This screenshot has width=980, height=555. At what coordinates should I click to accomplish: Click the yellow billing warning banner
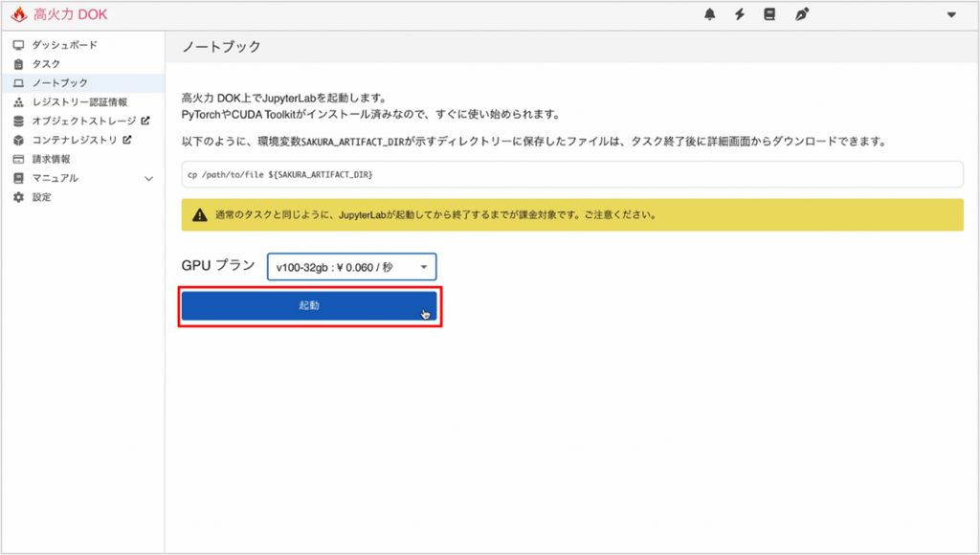[x=570, y=214]
